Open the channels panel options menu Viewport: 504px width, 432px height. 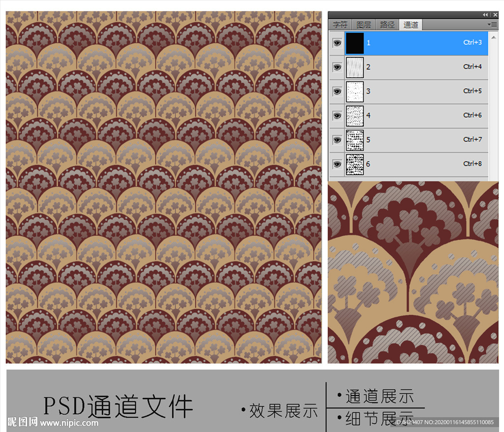[x=492, y=25]
